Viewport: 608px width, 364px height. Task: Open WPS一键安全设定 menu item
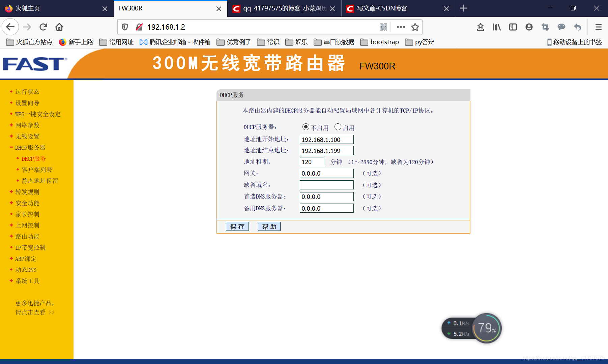[38, 114]
